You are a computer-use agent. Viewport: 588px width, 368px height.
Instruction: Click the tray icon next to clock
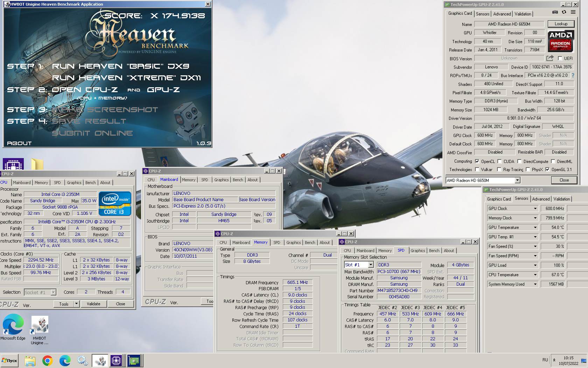[x=583, y=361]
